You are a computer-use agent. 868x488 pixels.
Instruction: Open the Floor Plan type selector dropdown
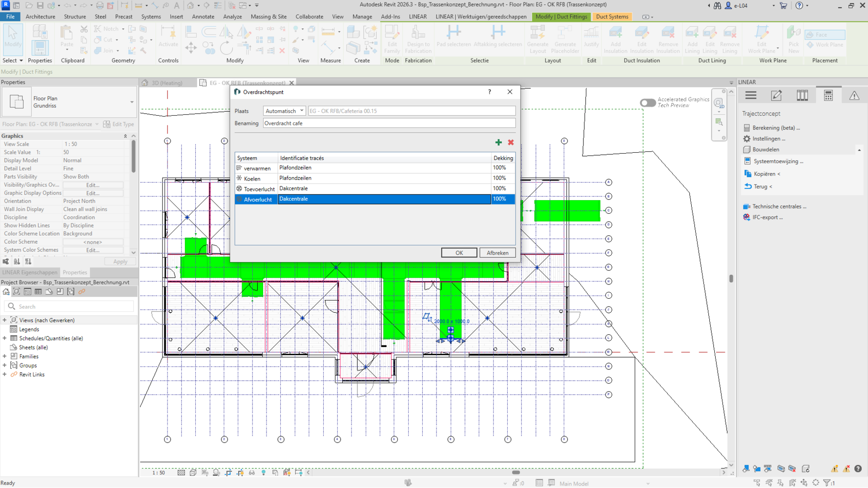point(131,102)
